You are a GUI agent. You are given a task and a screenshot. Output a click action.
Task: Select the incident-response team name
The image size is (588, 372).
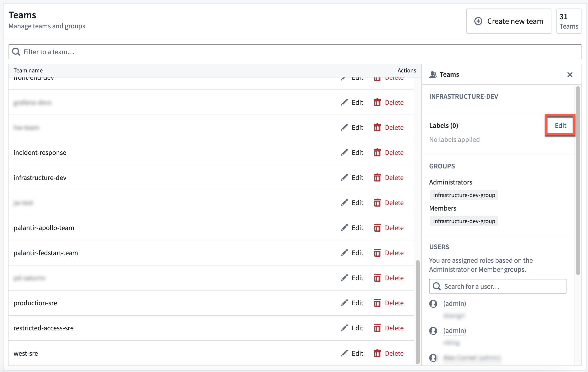point(40,152)
